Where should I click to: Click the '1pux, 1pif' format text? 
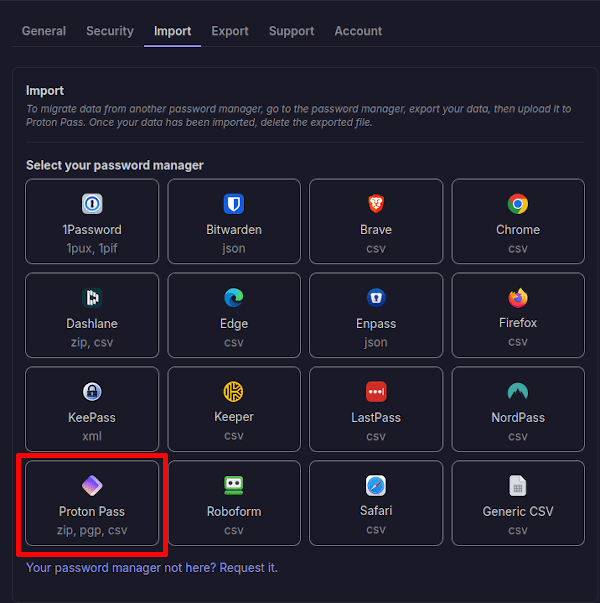[x=92, y=248]
